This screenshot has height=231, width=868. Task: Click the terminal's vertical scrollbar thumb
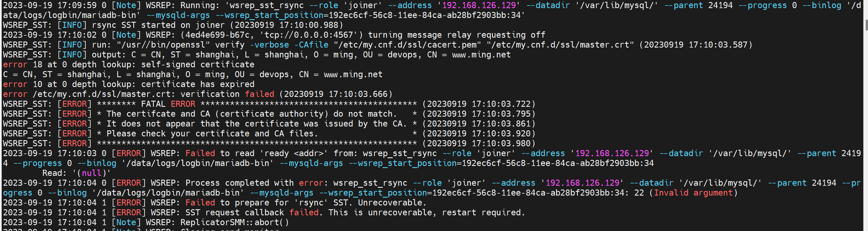pos(866,25)
